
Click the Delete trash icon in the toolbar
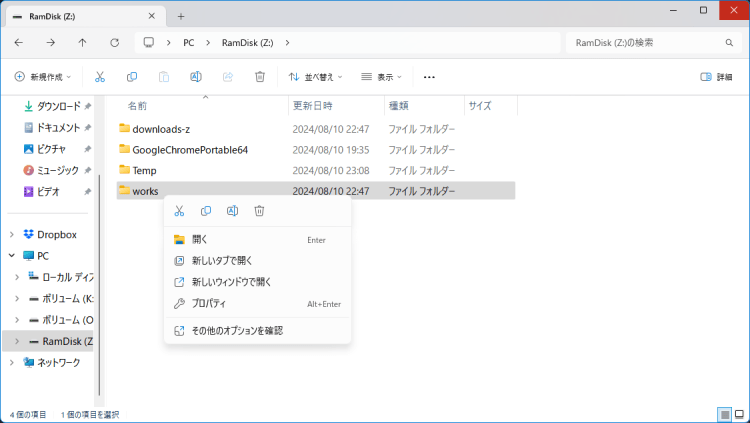[x=260, y=77]
